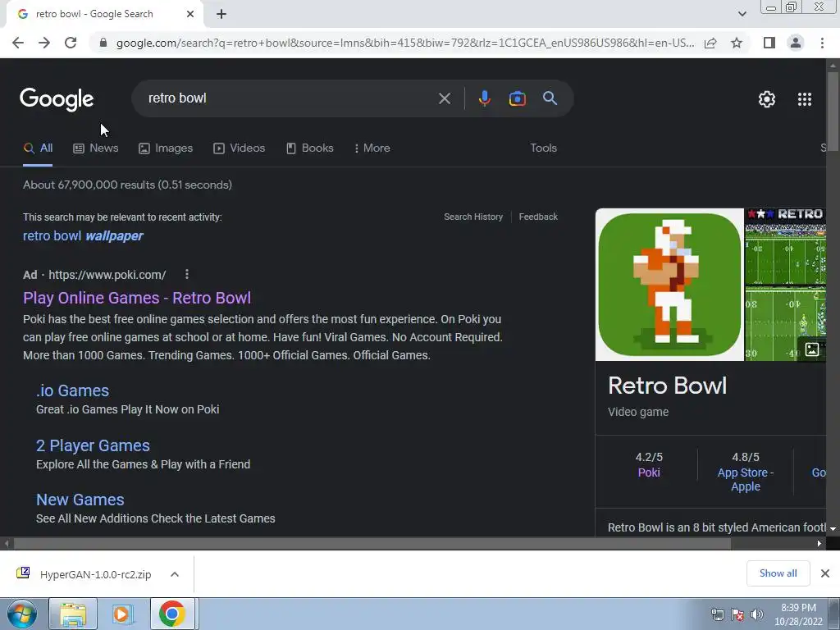The image size is (840, 630).
Task: Switch to the Images tab
Action: pos(166,148)
